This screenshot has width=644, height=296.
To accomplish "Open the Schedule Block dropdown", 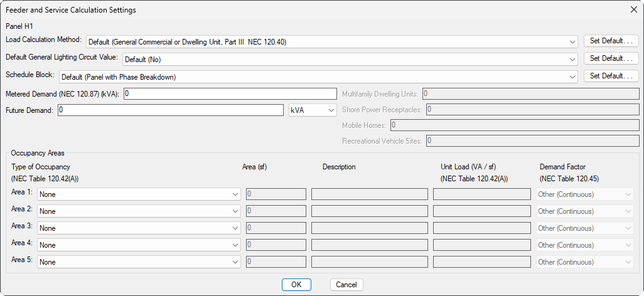I will pos(318,77).
